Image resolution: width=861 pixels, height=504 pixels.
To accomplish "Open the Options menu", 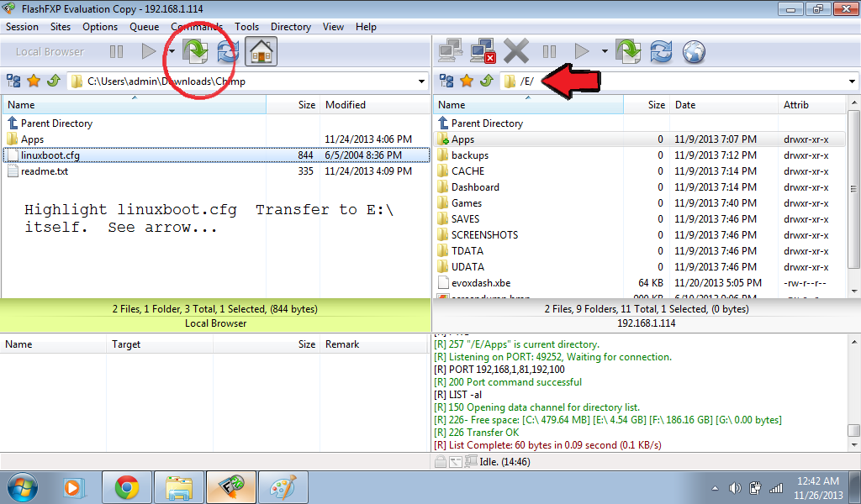I will tap(100, 27).
